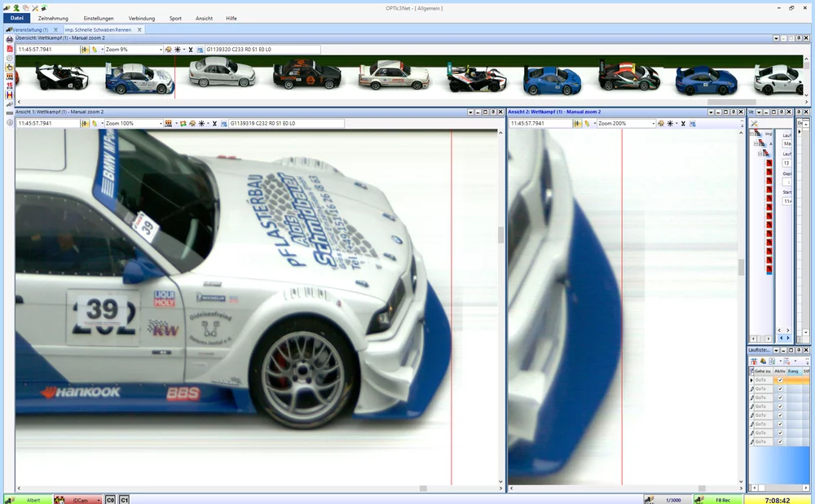Uncheck Aktiv in the highlighted first row
This screenshot has width=815, height=504.
(780, 380)
